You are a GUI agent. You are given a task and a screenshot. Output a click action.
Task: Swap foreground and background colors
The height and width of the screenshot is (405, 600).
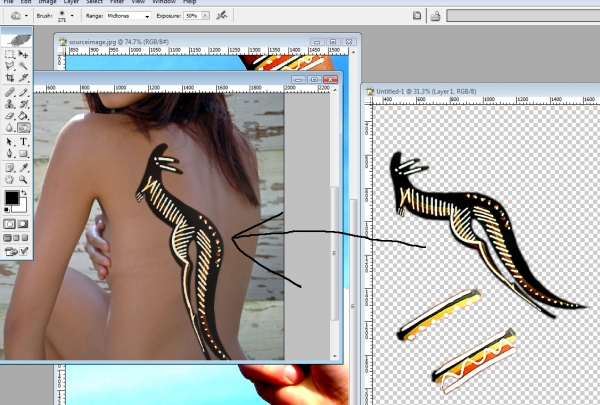coord(24,193)
